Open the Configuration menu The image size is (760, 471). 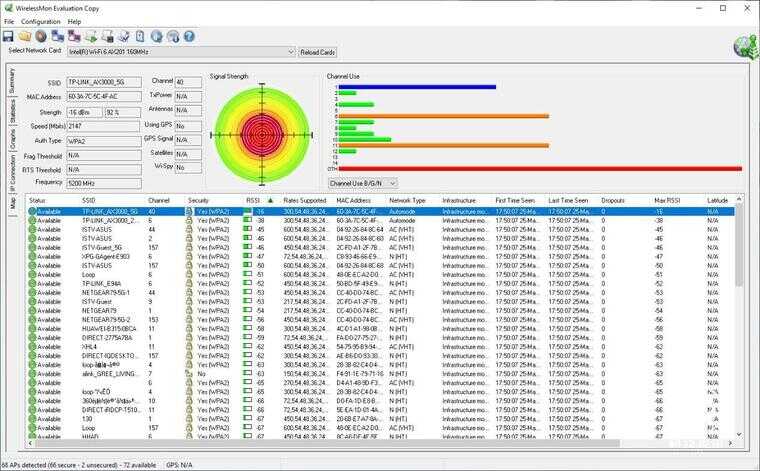[40, 21]
